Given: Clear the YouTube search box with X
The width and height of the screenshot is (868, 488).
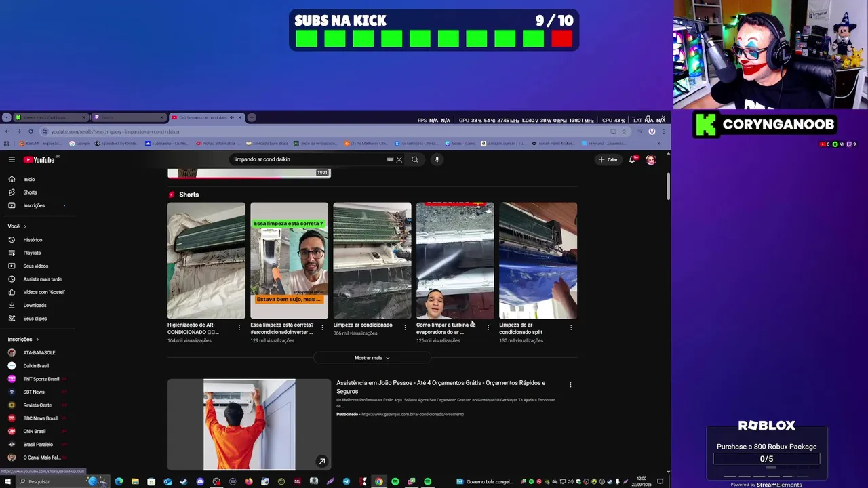Looking at the screenshot, I should pyautogui.click(x=399, y=159).
